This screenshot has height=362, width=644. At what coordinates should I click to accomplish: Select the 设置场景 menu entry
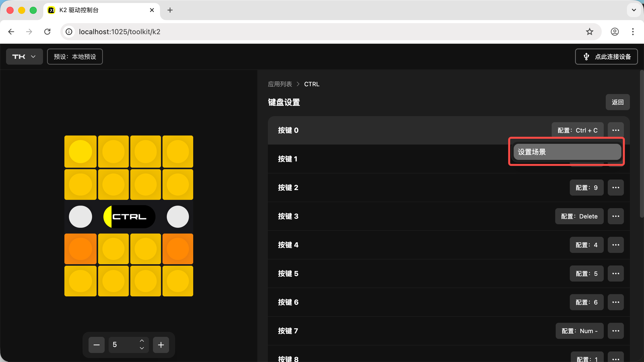click(567, 152)
